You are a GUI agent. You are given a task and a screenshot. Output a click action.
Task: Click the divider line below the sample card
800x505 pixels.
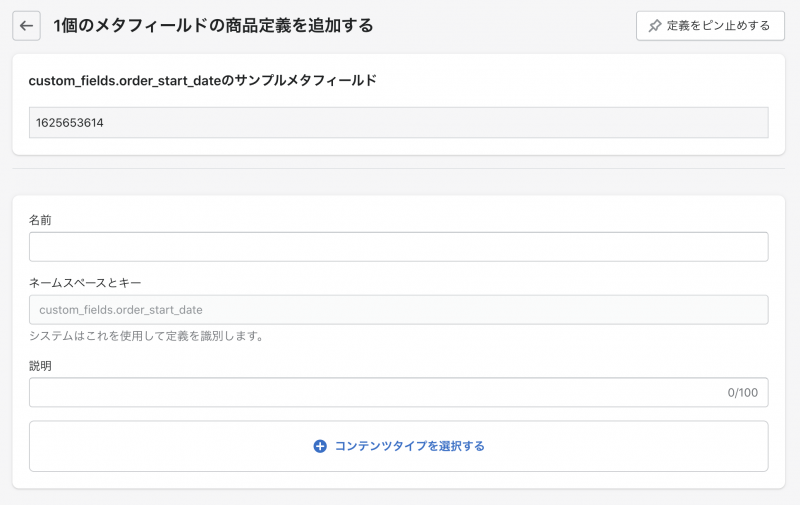point(398,168)
